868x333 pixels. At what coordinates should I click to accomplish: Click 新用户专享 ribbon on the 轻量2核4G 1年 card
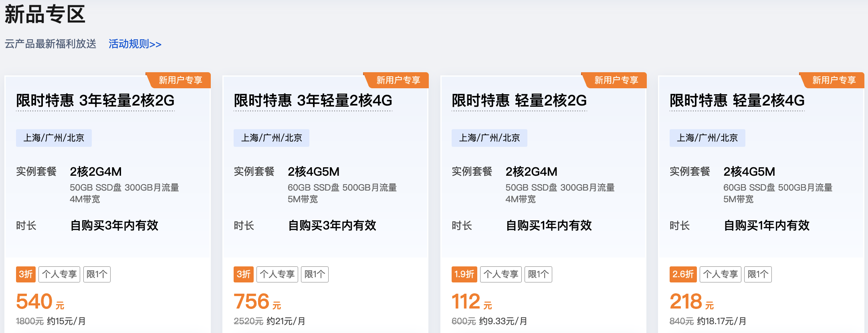(834, 80)
